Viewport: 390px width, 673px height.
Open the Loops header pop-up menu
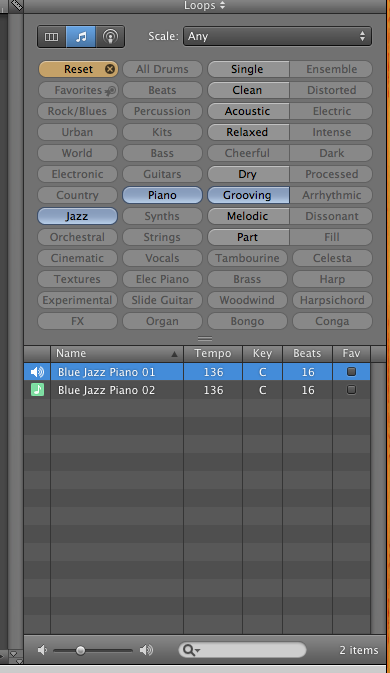(x=204, y=6)
